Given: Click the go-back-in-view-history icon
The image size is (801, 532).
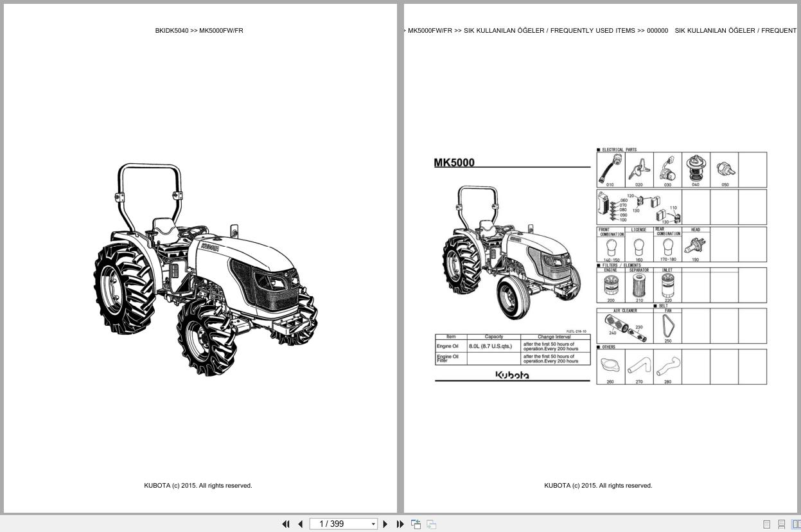Looking at the screenshot, I should click(416, 524).
